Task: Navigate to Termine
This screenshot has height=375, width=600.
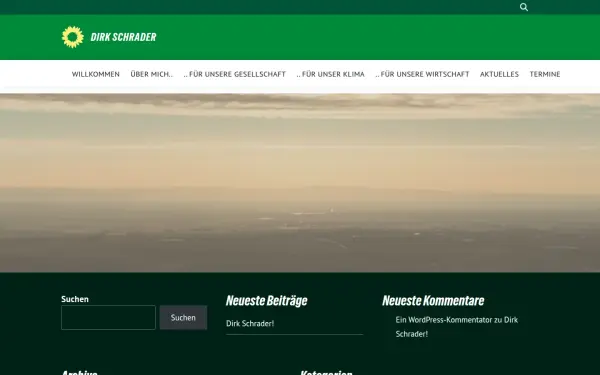Action: pos(545,74)
